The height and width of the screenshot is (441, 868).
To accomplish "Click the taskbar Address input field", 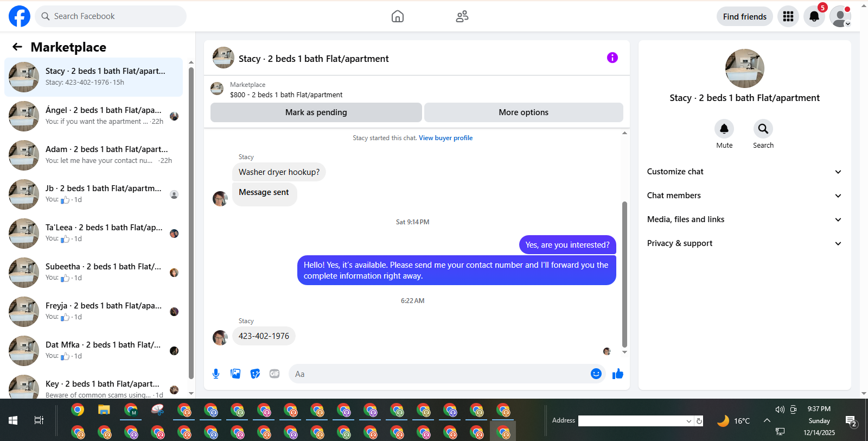I will pyautogui.click(x=631, y=421).
